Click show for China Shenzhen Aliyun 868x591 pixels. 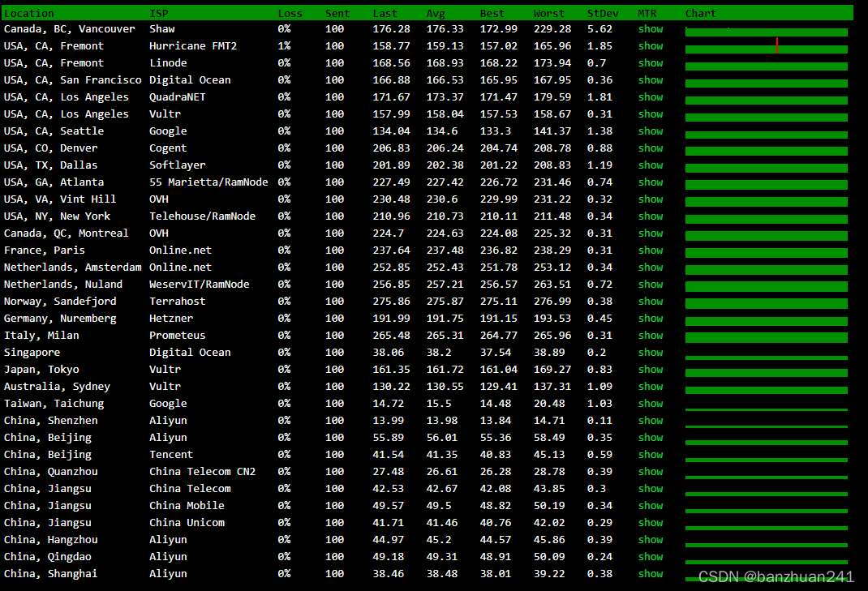[x=651, y=421]
